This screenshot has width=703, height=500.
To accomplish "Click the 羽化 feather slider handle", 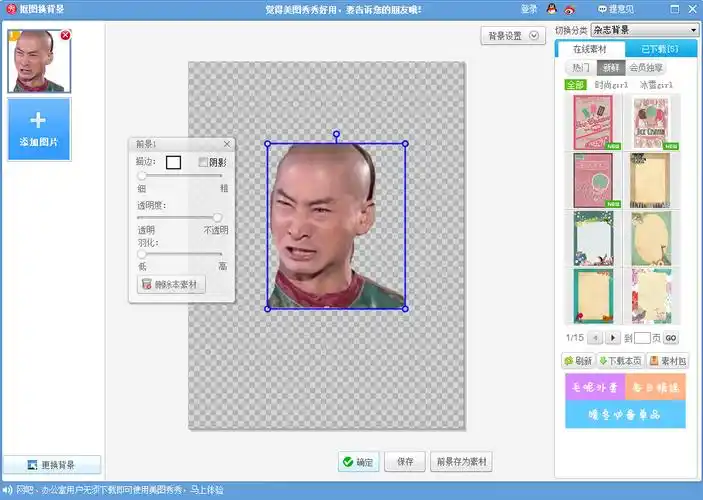I will pyautogui.click(x=142, y=254).
